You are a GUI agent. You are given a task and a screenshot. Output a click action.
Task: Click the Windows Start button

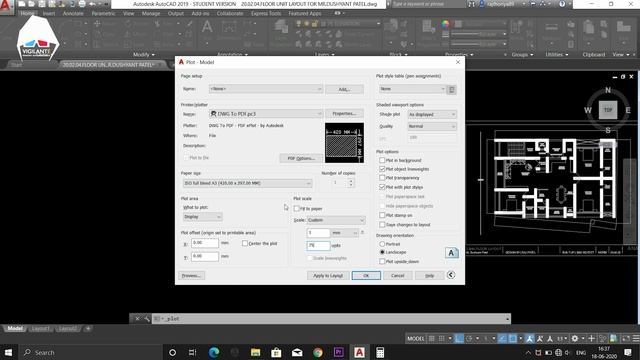8,352
